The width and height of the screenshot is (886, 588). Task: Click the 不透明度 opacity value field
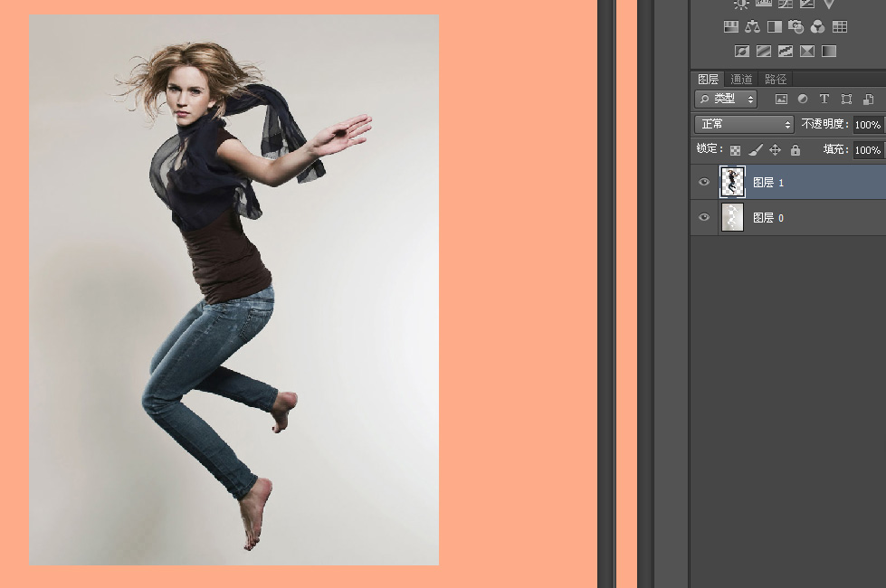pyautogui.click(x=867, y=125)
